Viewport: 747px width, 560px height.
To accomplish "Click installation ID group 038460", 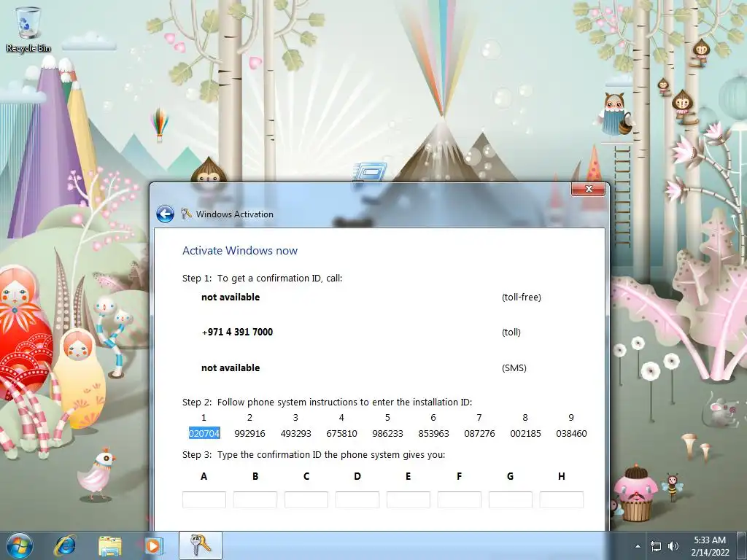I will [x=571, y=433].
